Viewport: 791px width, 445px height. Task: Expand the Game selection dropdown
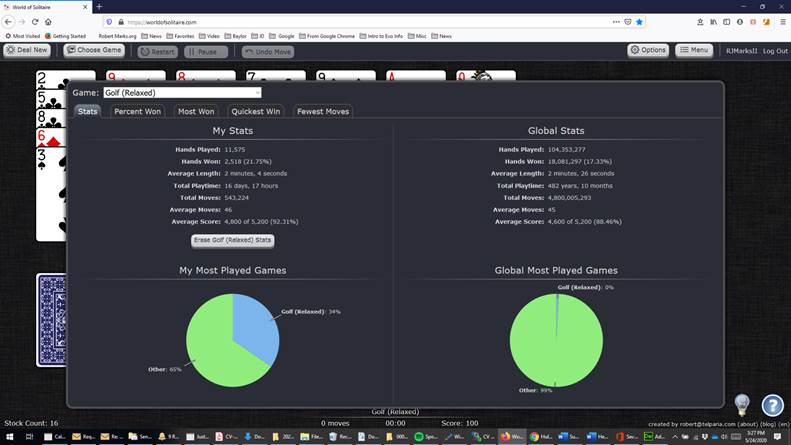tap(182, 93)
